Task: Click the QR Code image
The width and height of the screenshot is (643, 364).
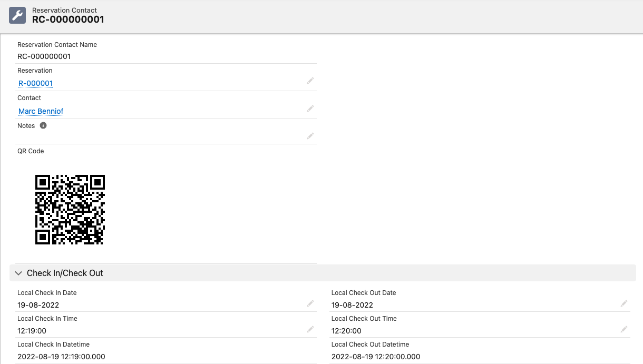Action: pyautogui.click(x=70, y=210)
